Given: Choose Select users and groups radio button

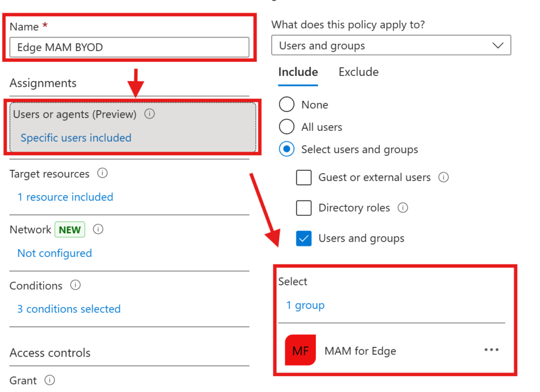Looking at the screenshot, I should click(286, 149).
